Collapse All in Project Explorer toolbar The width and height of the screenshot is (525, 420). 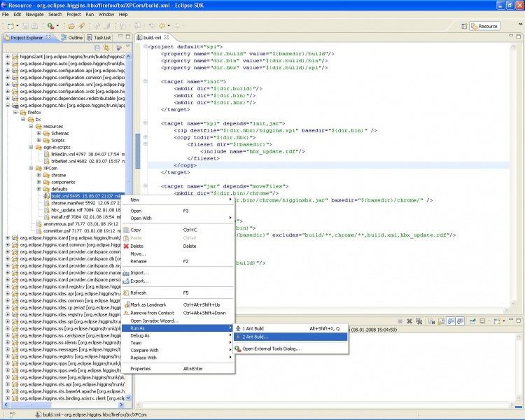point(97,48)
